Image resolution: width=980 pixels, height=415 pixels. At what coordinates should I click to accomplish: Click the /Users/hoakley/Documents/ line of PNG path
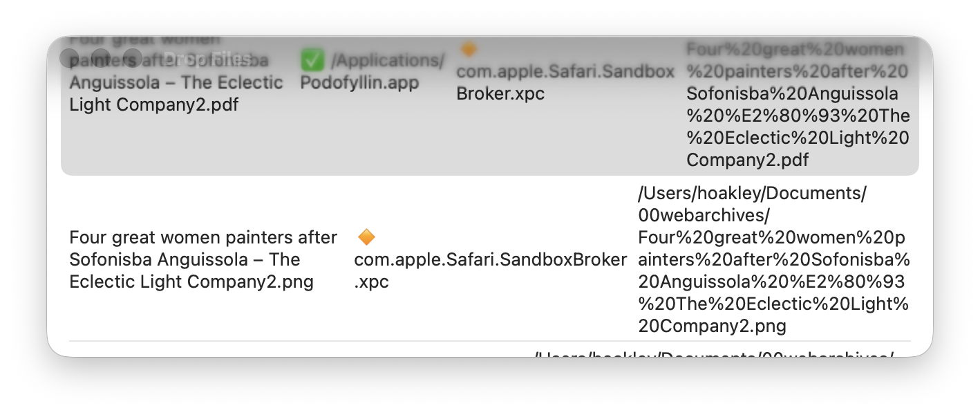[x=752, y=194]
